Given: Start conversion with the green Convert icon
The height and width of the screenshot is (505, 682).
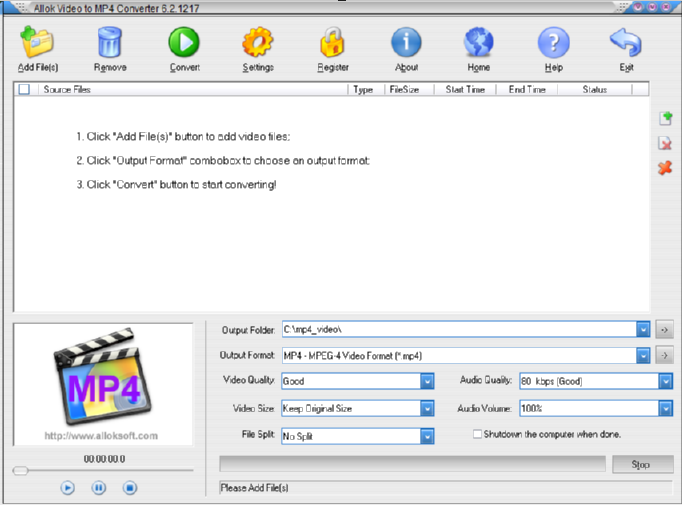Looking at the screenshot, I should [184, 42].
